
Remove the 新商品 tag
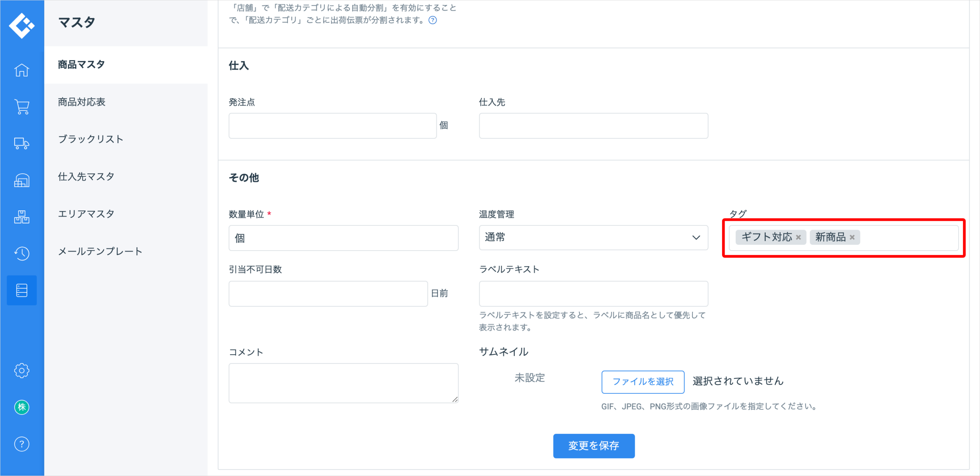point(852,238)
